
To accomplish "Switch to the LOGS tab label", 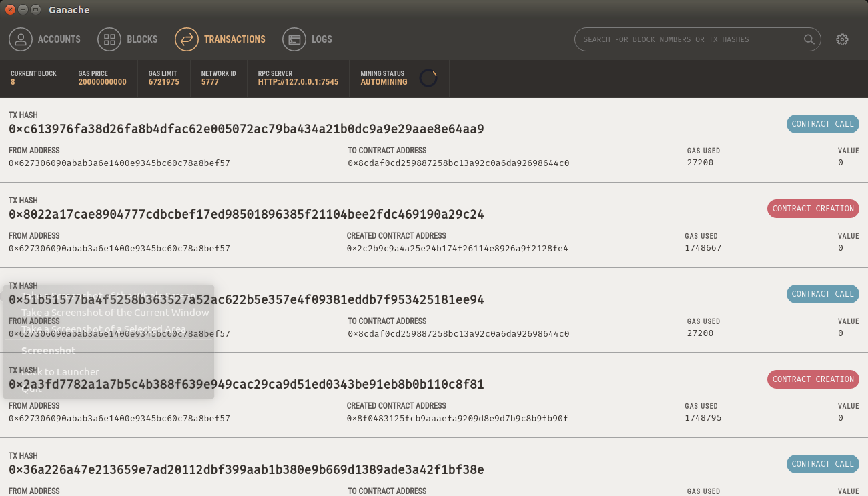I will pos(322,39).
